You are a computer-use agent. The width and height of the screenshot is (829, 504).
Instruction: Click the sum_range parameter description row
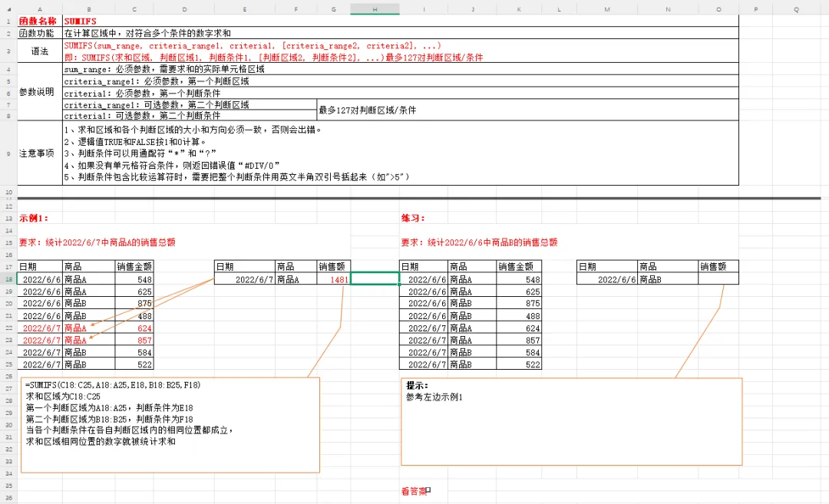click(x=400, y=69)
